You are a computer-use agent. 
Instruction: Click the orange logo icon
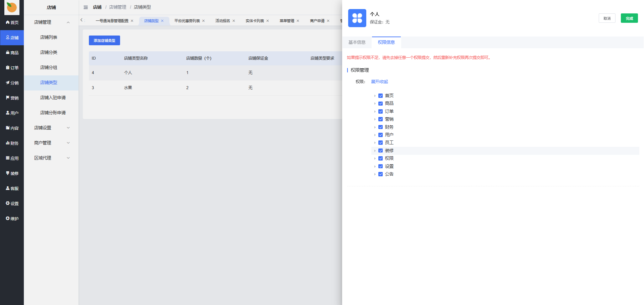(12, 7)
